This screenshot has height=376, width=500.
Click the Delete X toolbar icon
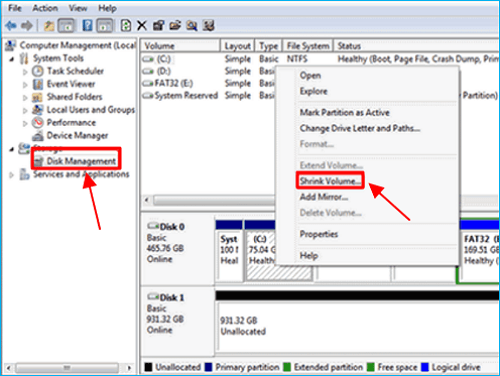pos(142,26)
